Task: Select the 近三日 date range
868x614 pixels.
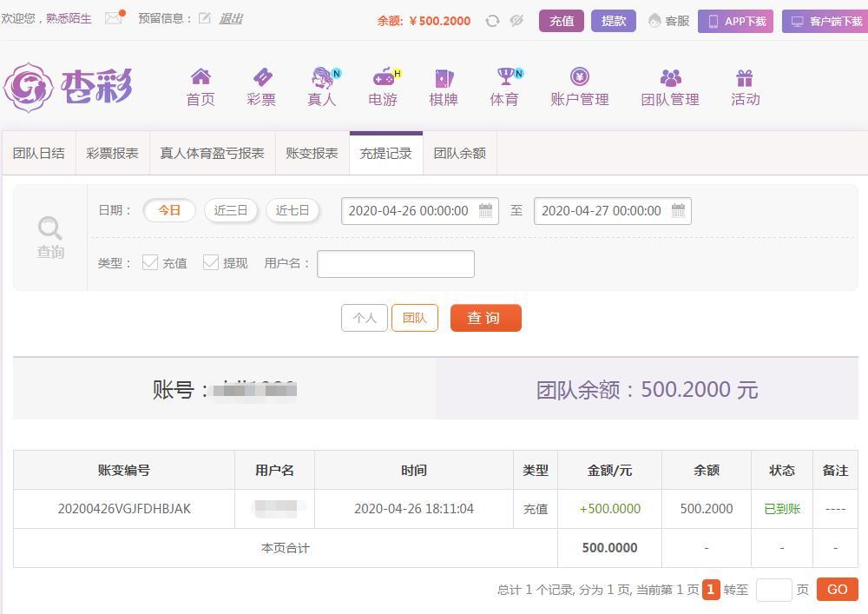Action: (x=231, y=210)
